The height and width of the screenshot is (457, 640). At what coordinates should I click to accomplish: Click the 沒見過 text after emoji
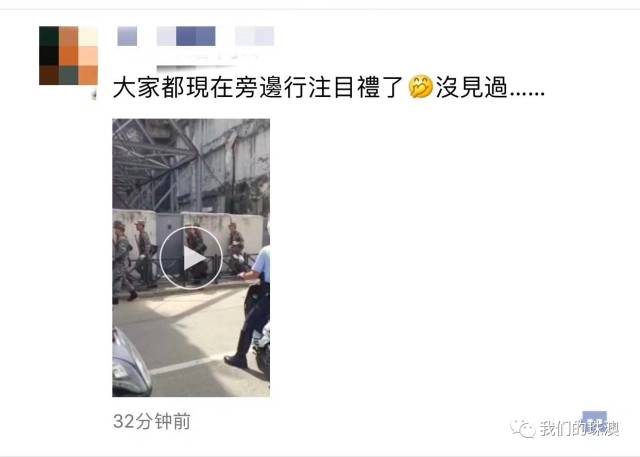pyautogui.click(x=471, y=87)
